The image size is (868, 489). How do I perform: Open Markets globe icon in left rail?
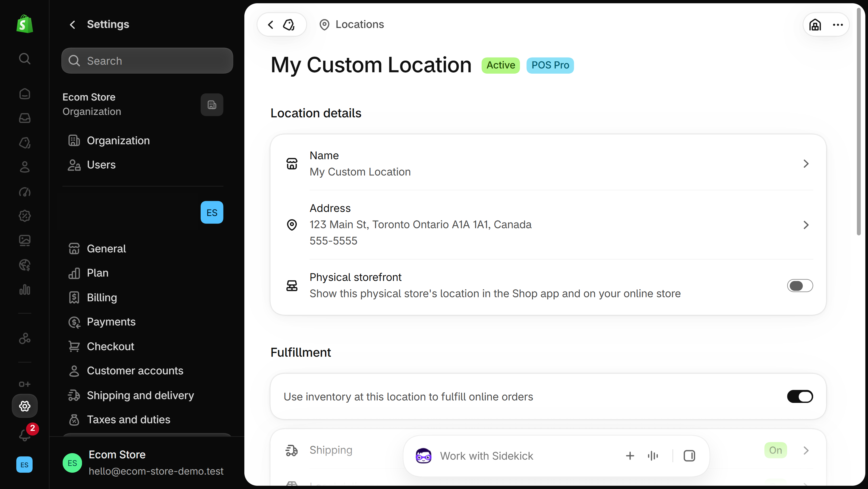click(x=25, y=265)
